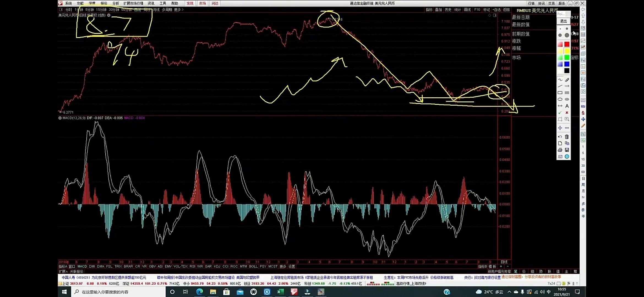Click the printer icon in drawing palette
This screenshot has height=297, width=644.
560,150
